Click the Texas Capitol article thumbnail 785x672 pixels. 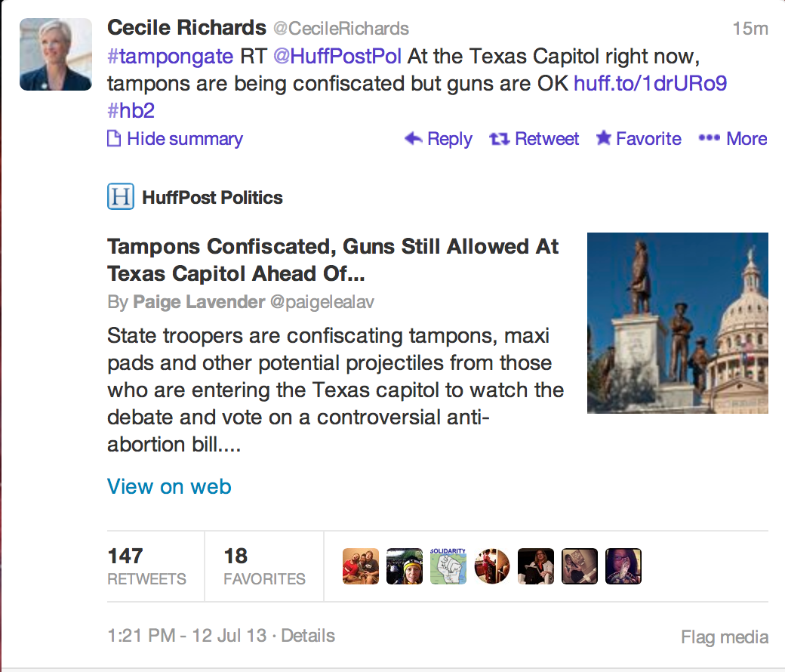677,323
